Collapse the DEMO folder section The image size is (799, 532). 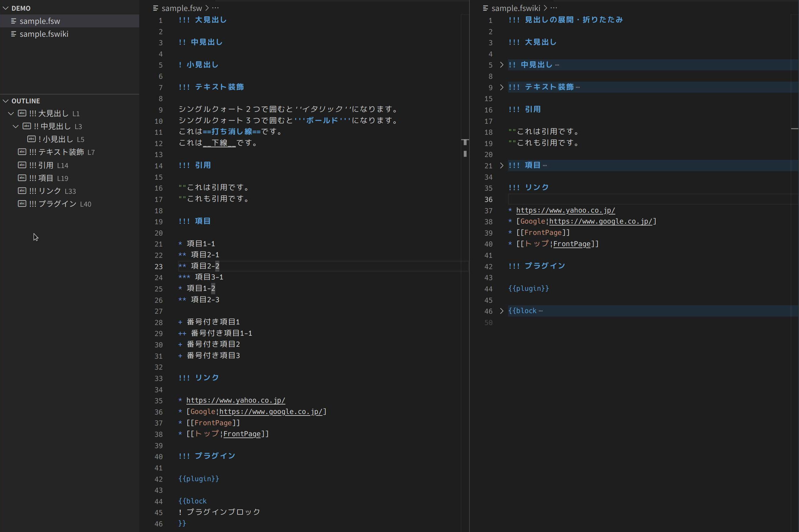coord(6,8)
